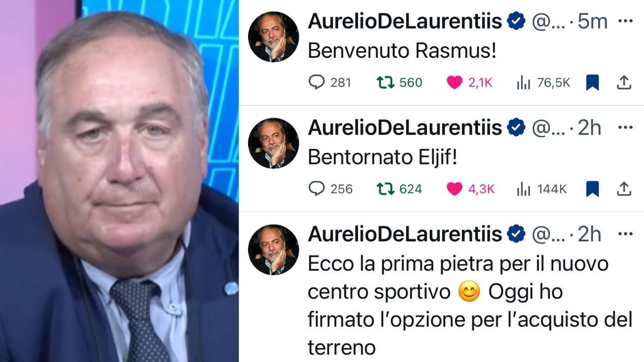This screenshot has width=644, height=362.
Task: Open the Ecco la prima pietra tweet text
Action: [469, 305]
